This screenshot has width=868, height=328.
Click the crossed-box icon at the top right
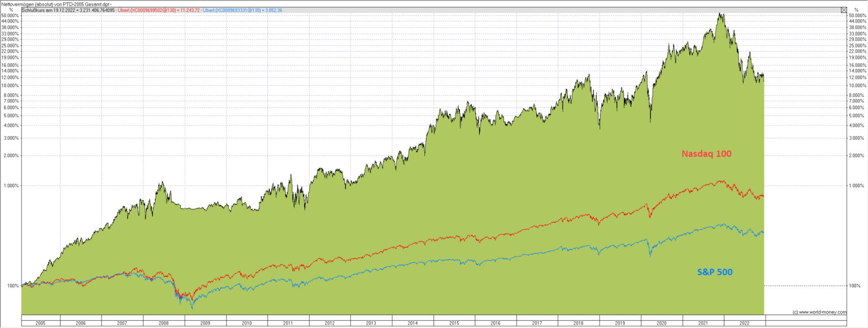point(844,10)
